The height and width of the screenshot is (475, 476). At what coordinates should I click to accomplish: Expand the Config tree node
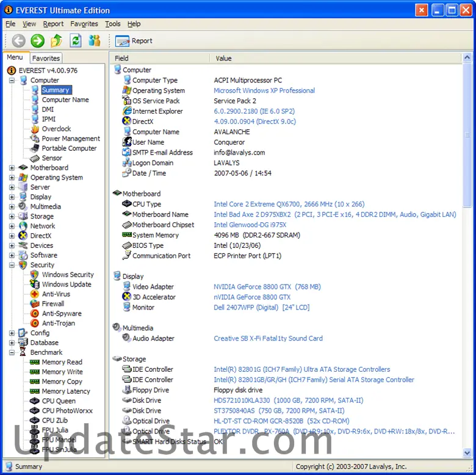click(x=12, y=333)
